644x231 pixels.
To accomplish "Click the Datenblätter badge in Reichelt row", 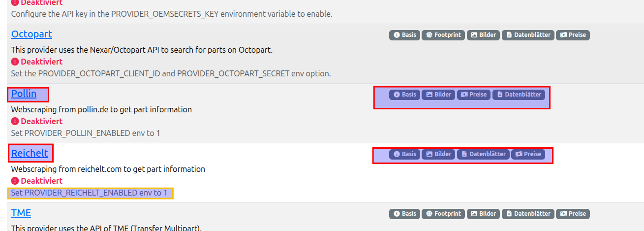I will tap(483, 154).
